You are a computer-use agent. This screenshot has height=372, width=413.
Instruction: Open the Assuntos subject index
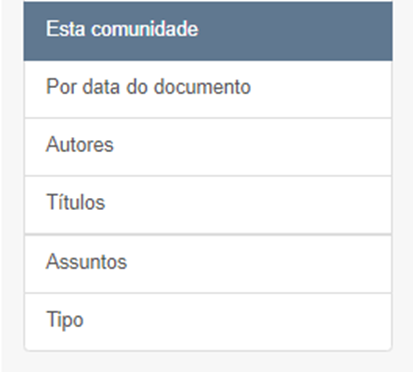tap(208, 264)
